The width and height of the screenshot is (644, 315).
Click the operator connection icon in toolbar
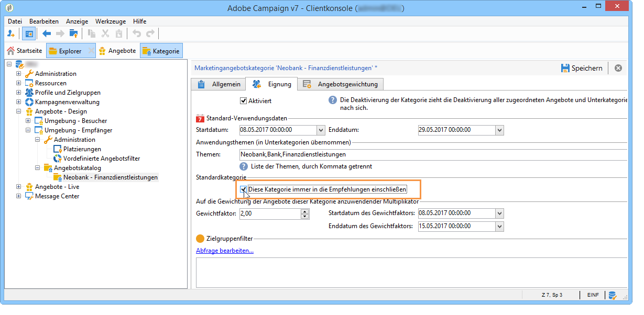(x=11, y=33)
